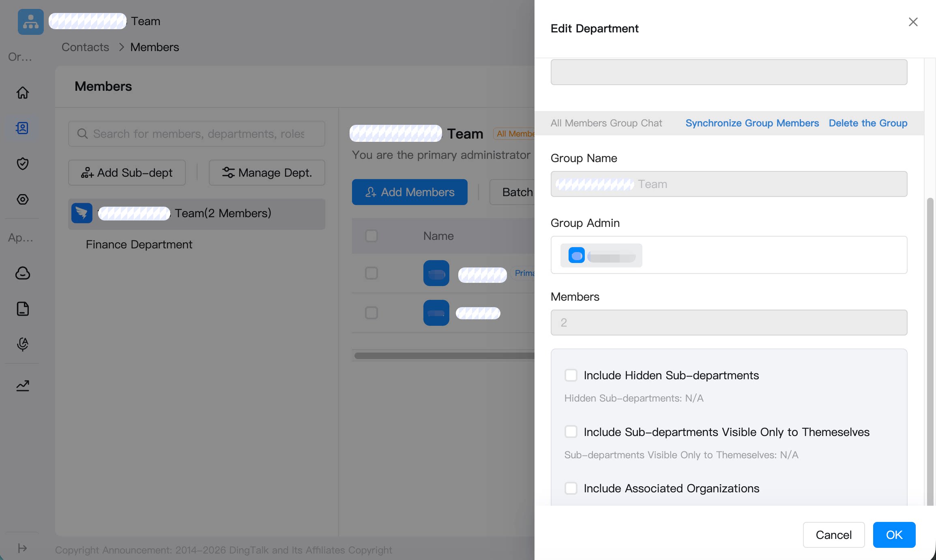The height and width of the screenshot is (560, 936).
Task: Select the Finance Department tree item
Action: pos(139,244)
